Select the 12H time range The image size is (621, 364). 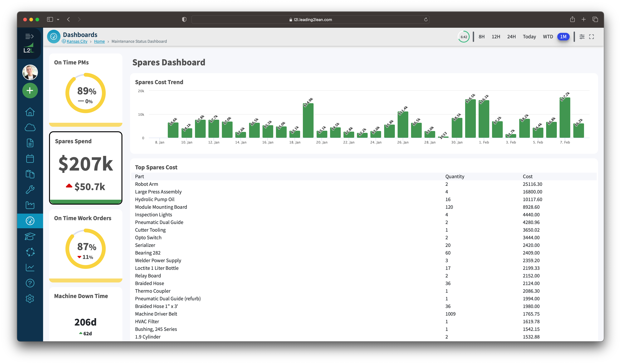[496, 37]
